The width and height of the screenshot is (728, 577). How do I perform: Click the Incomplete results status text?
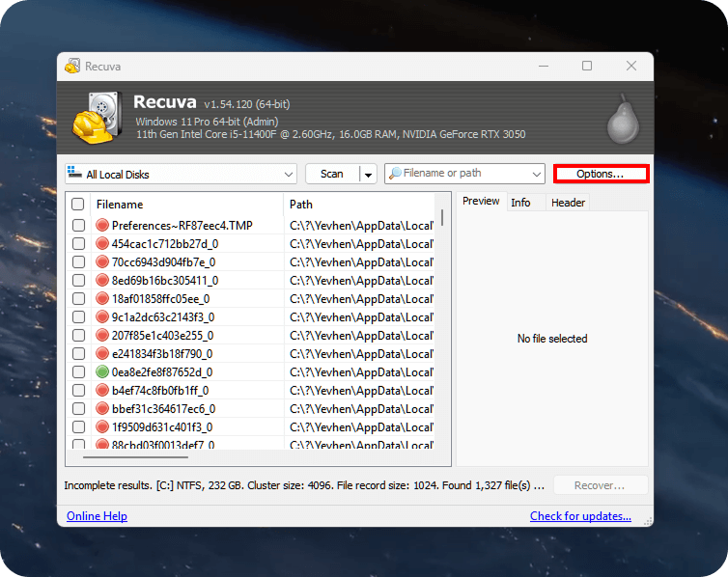click(304, 485)
